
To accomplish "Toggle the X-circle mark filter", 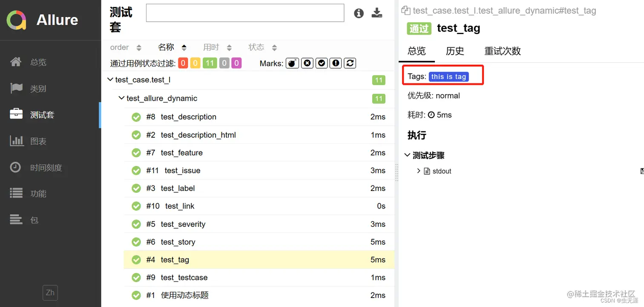I will tap(307, 63).
